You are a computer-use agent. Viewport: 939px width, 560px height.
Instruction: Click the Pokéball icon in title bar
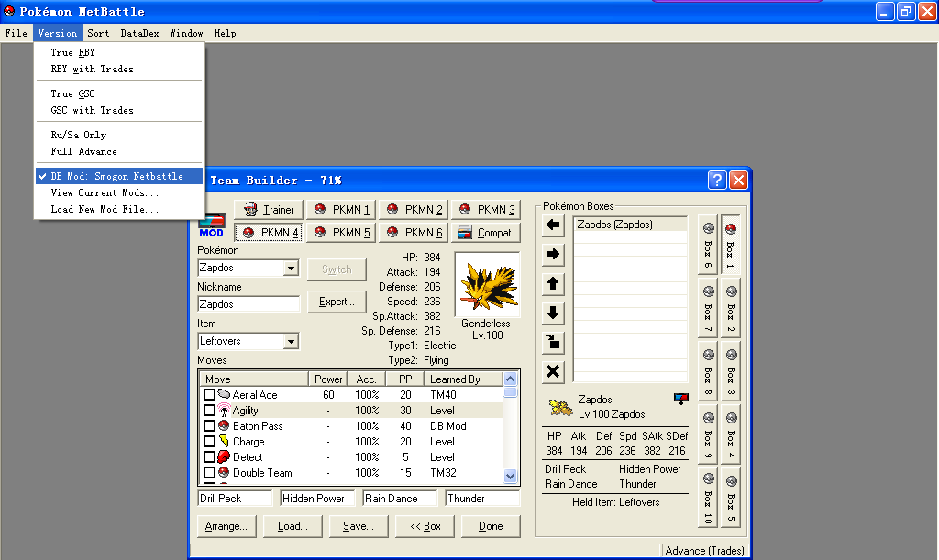click(9, 11)
